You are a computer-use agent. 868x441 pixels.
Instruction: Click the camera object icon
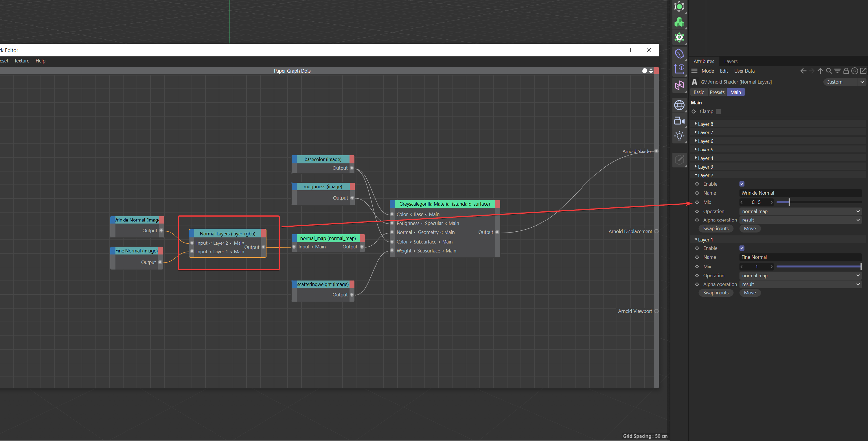click(679, 121)
